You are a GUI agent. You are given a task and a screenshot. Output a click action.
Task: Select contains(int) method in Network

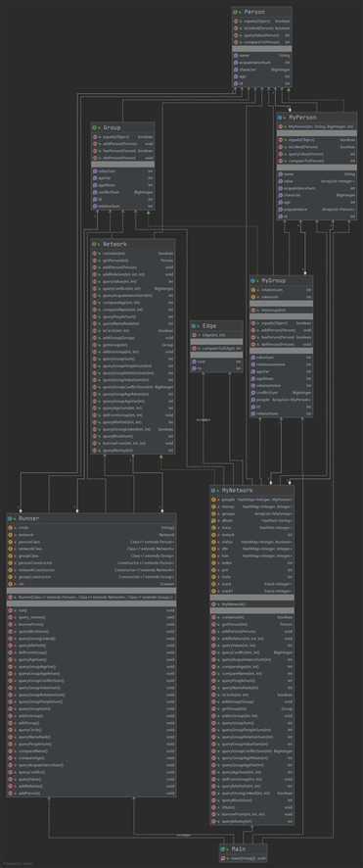tap(133, 254)
